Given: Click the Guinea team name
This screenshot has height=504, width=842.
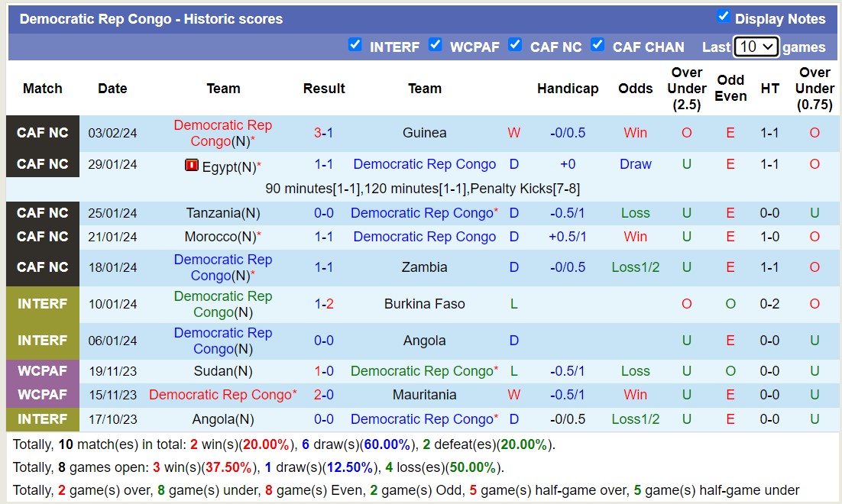Looking at the screenshot, I should pos(424,133).
